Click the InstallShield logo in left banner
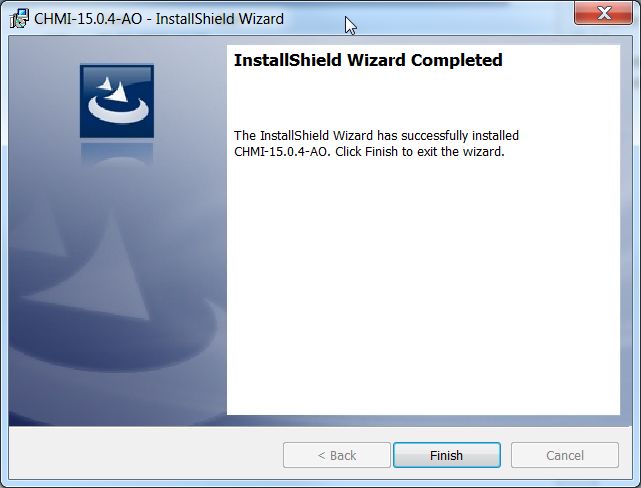 pos(117,101)
